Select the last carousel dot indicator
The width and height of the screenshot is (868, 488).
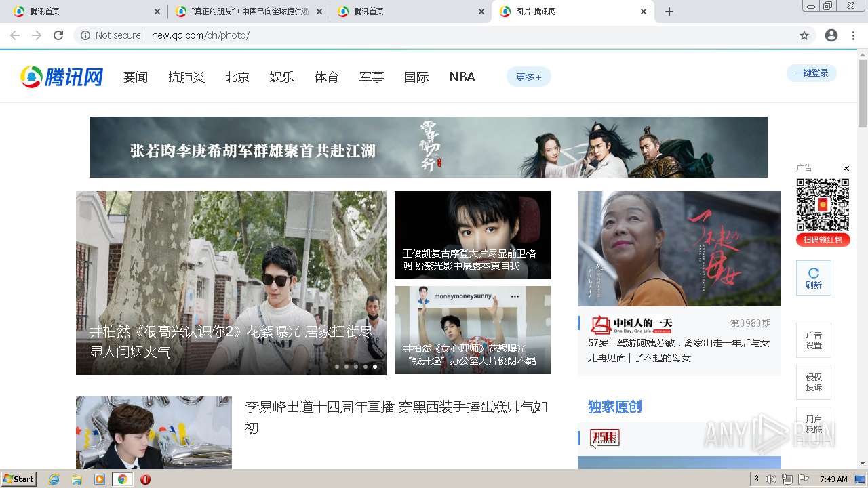click(x=375, y=367)
